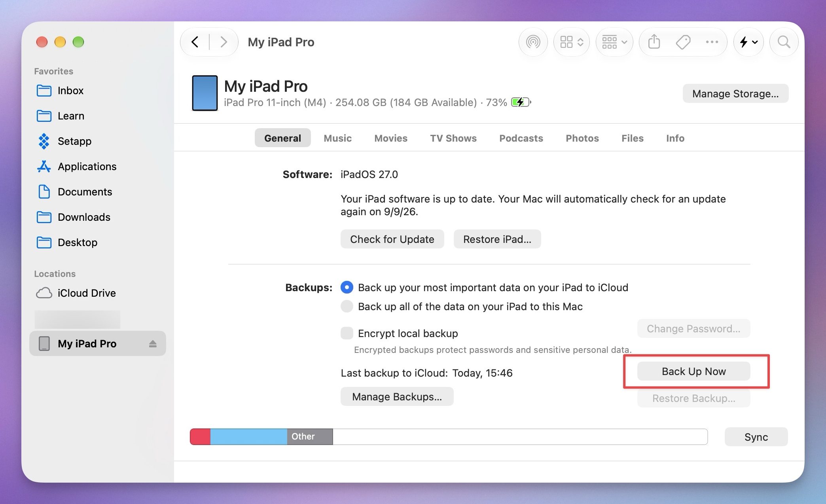Image resolution: width=826 pixels, height=504 pixels.
Task: Open the group-by options dropdown
Action: click(614, 42)
